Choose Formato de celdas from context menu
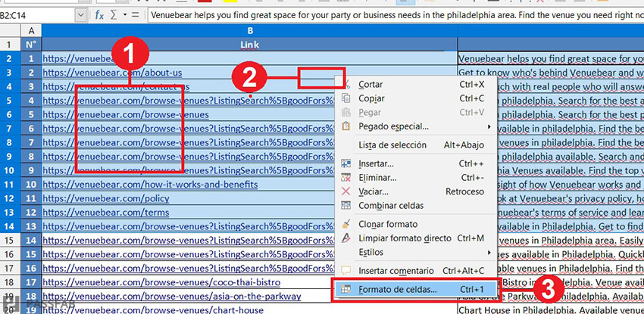The width and height of the screenshot is (644, 314). [x=397, y=289]
